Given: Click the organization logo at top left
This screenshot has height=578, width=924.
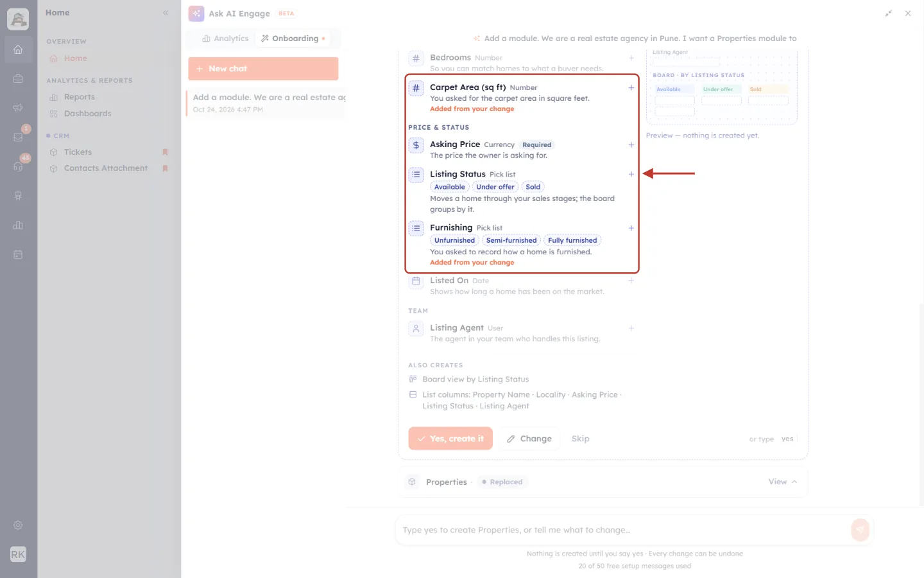Looking at the screenshot, I should pos(18,19).
